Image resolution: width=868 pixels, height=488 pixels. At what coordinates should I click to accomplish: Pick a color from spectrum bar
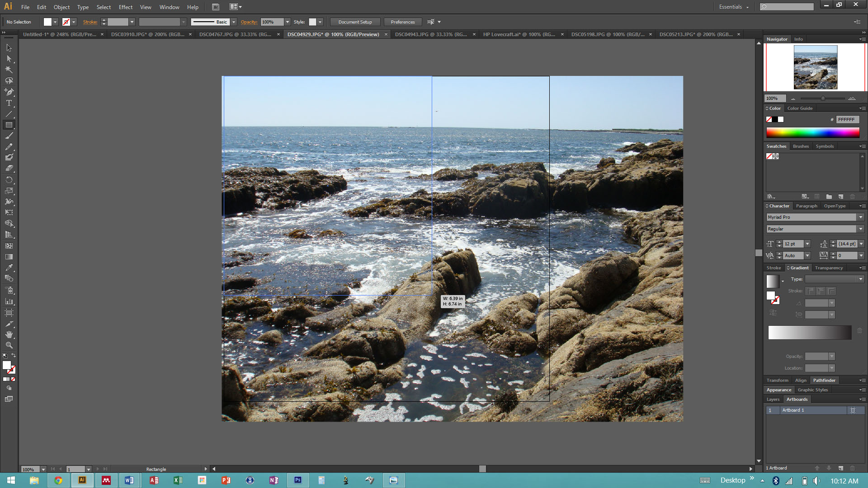pyautogui.click(x=812, y=132)
